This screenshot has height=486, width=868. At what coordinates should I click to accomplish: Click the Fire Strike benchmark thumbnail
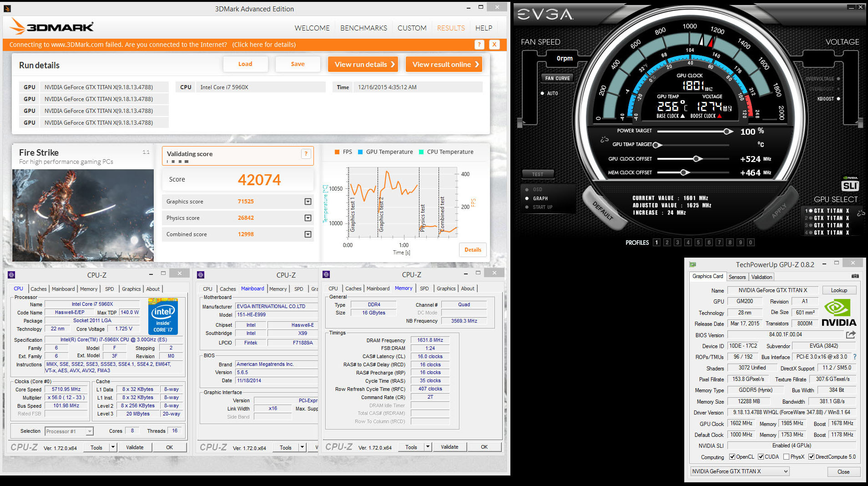tap(83, 215)
